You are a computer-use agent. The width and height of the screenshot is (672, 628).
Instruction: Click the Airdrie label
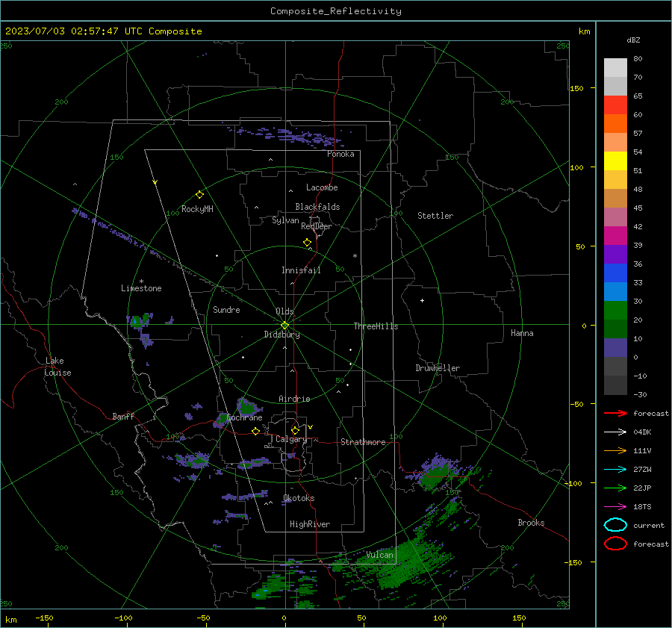click(294, 399)
